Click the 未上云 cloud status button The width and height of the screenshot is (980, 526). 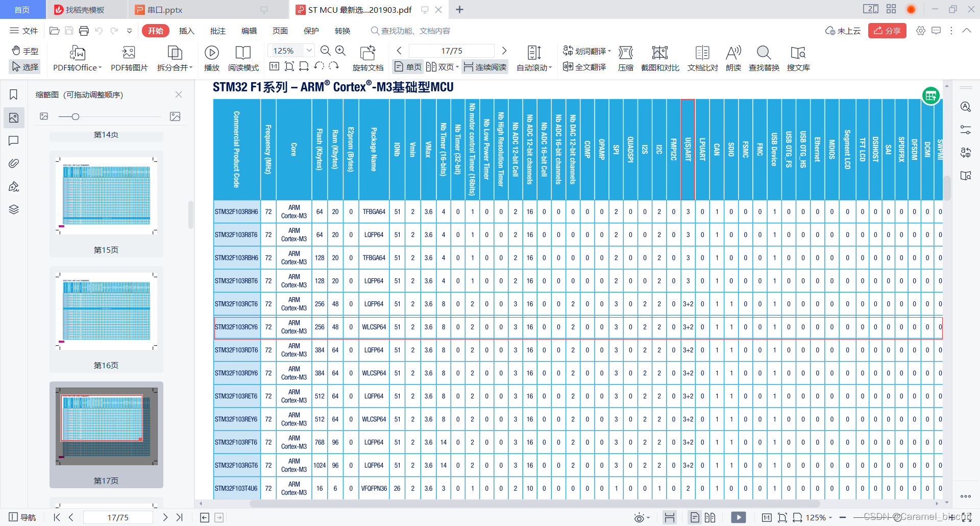pos(843,31)
